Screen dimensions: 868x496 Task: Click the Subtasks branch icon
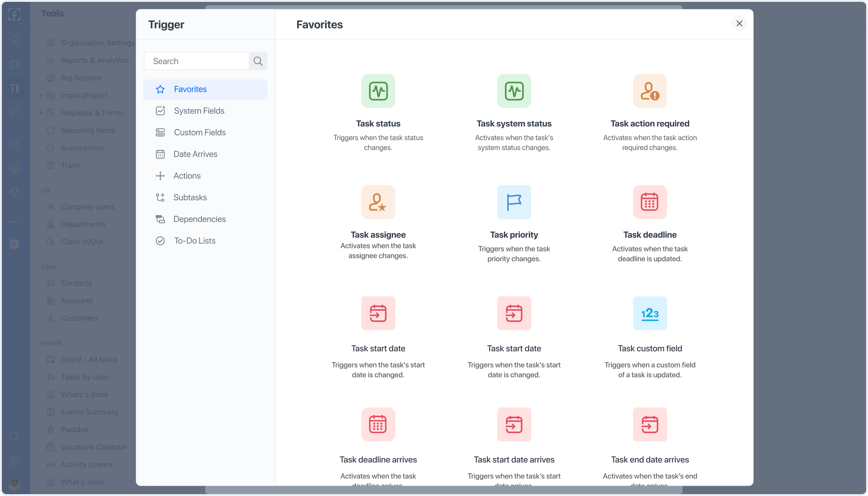[160, 197]
